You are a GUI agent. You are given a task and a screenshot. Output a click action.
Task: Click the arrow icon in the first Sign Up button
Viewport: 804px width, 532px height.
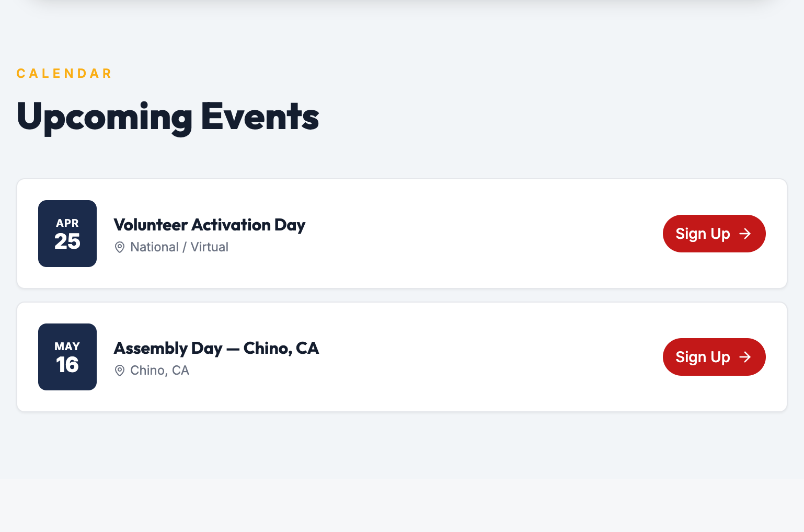[745, 234]
